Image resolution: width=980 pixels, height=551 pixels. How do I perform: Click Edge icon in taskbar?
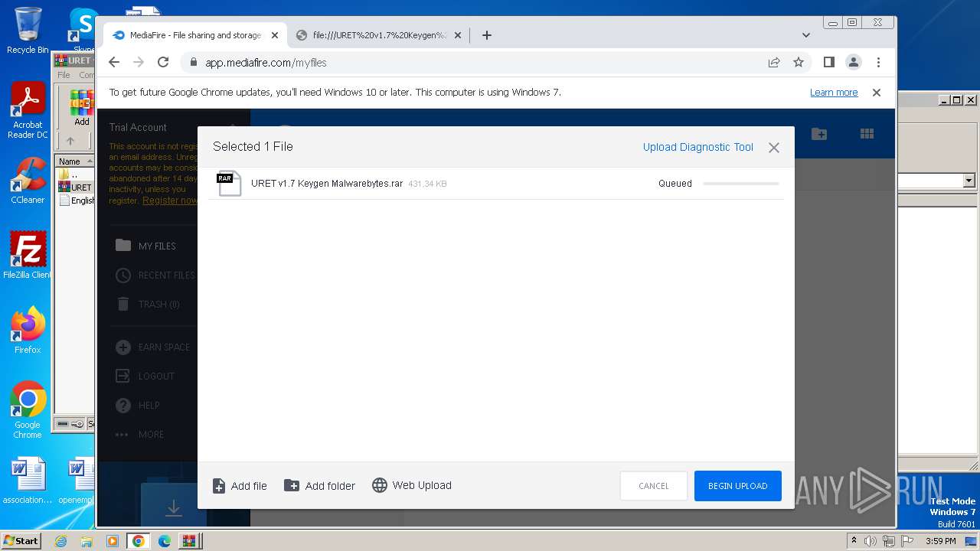pos(165,541)
